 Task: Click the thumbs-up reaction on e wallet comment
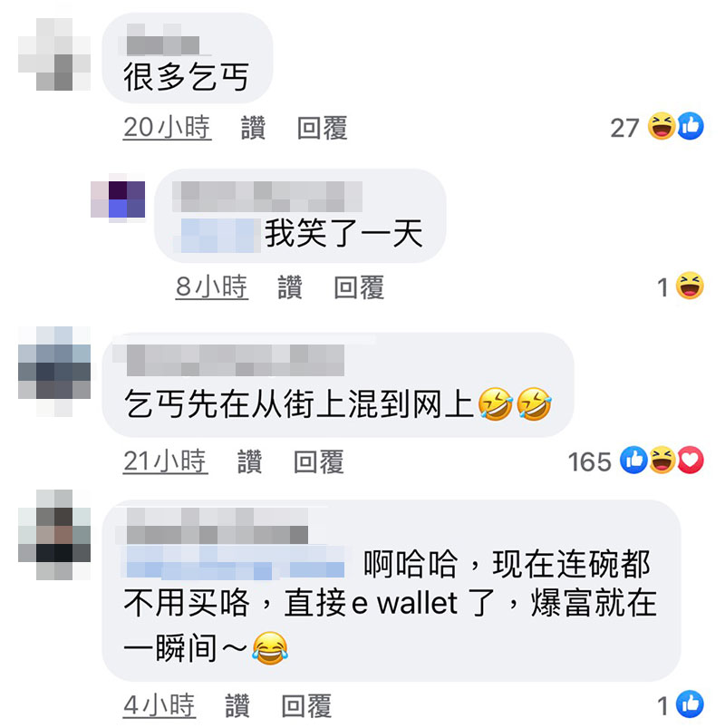pos(690,704)
